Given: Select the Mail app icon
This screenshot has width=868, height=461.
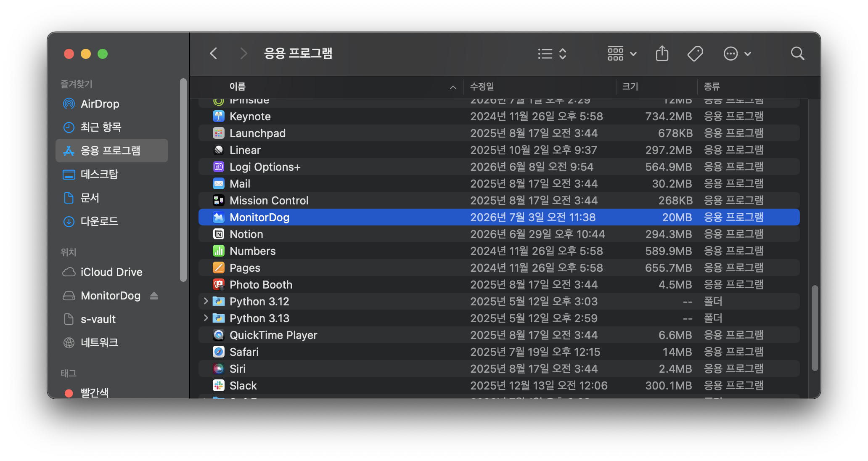Looking at the screenshot, I should [x=219, y=183].
